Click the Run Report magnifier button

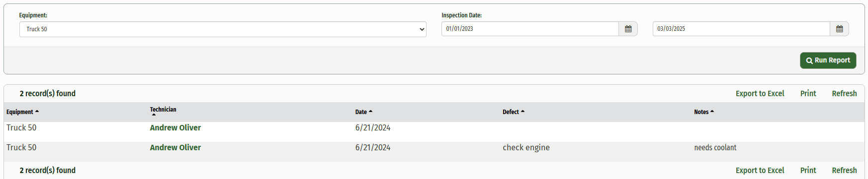point(828,60)
